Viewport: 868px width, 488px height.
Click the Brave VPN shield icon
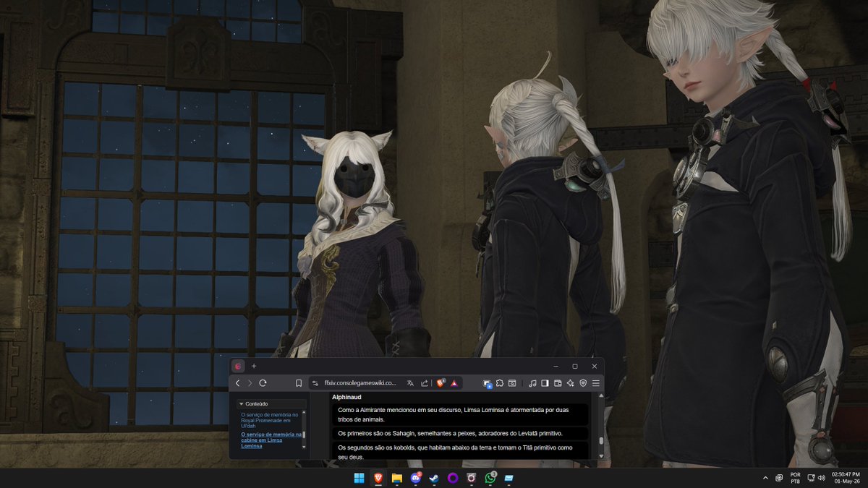click(x=583, y=383)
